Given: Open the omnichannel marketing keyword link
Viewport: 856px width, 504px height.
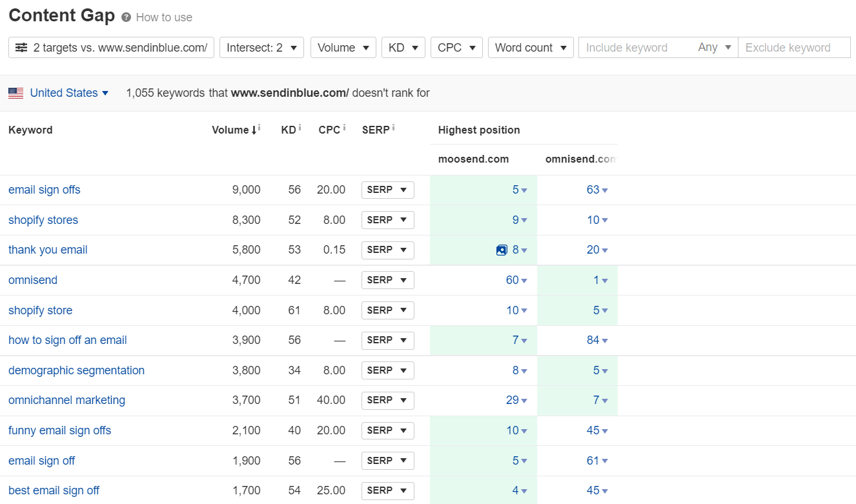Looking at the screenshot, I should [x=66, y=400].
